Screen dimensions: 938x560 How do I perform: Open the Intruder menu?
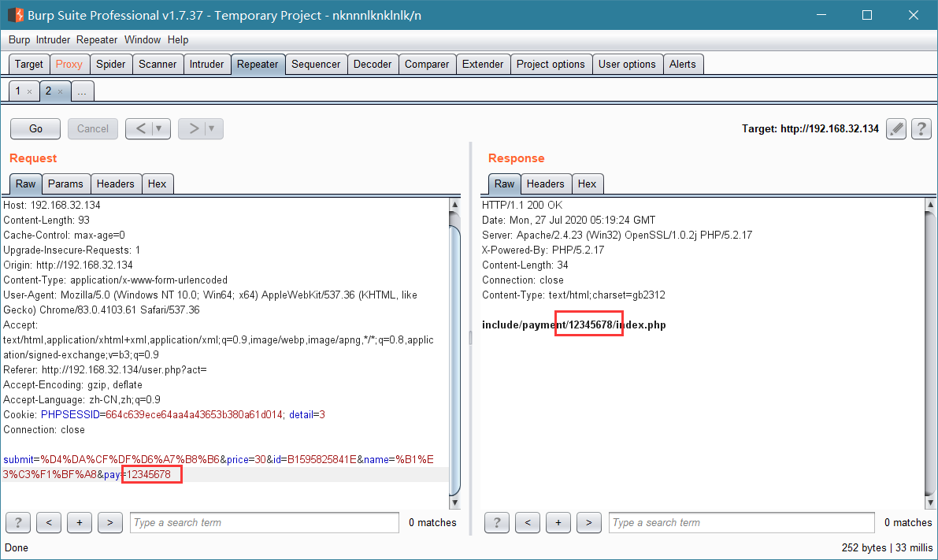[53, 39]
